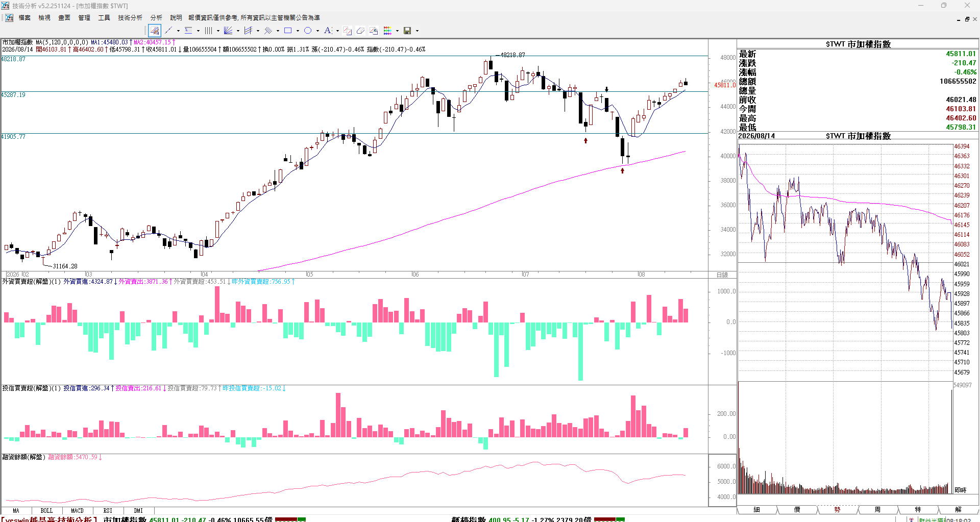Select the Fibonacci fan lines tool
Image resolution: width=980 pixels, height=522 pixels.
[x=228, y=31]
